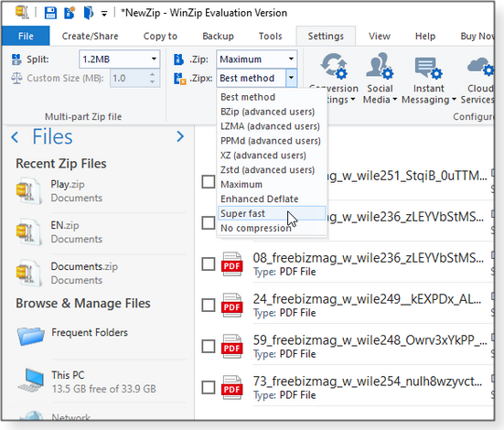
Task: Click PDF icon of 73_freebizmag file
Action: click(231, 388)
